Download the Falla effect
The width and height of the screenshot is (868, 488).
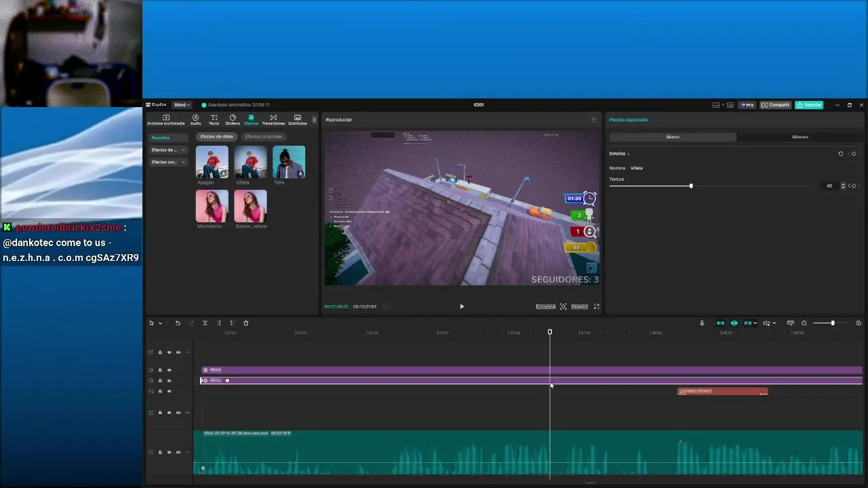pos(300,174)
